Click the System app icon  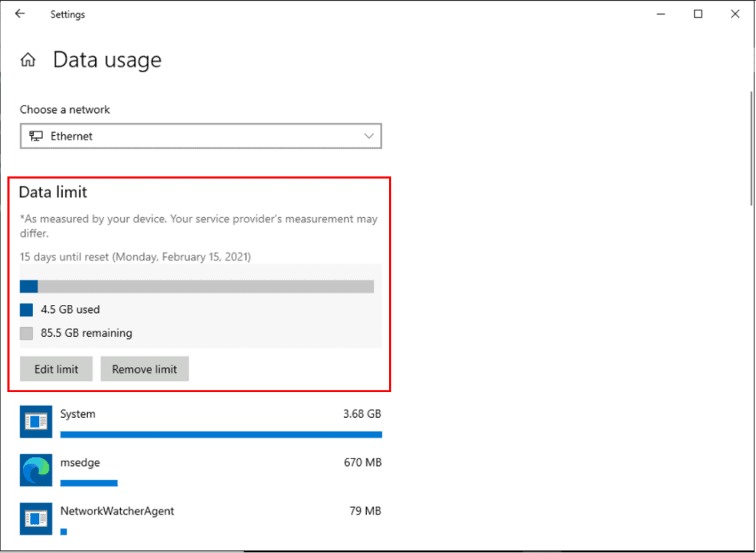pyautogui.click(x=35, y=421)
